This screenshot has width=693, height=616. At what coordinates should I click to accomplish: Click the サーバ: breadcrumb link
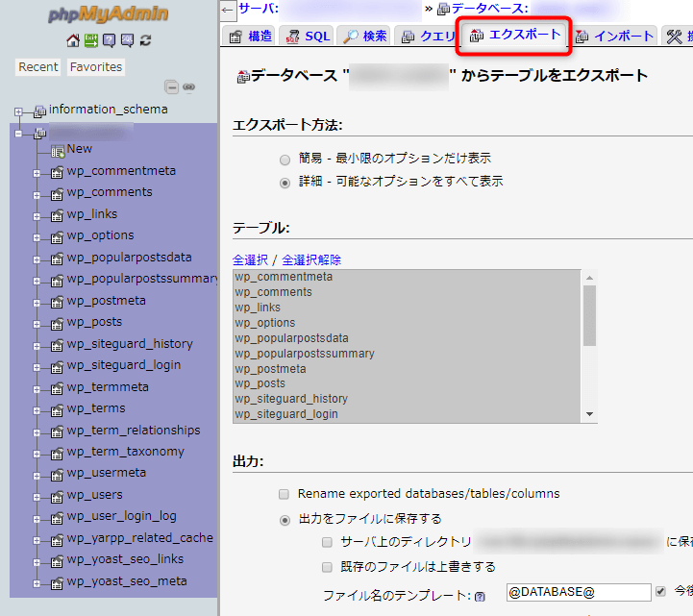[259, 8]
